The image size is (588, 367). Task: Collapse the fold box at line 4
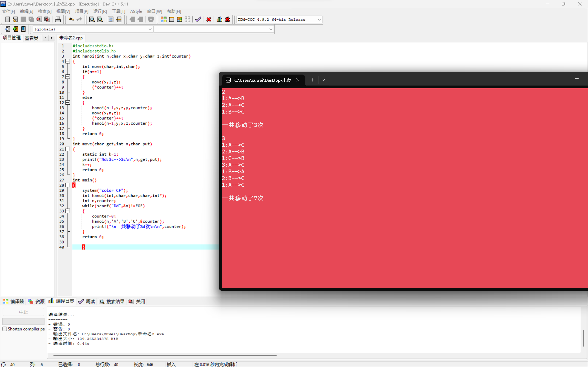click(68, 61)
